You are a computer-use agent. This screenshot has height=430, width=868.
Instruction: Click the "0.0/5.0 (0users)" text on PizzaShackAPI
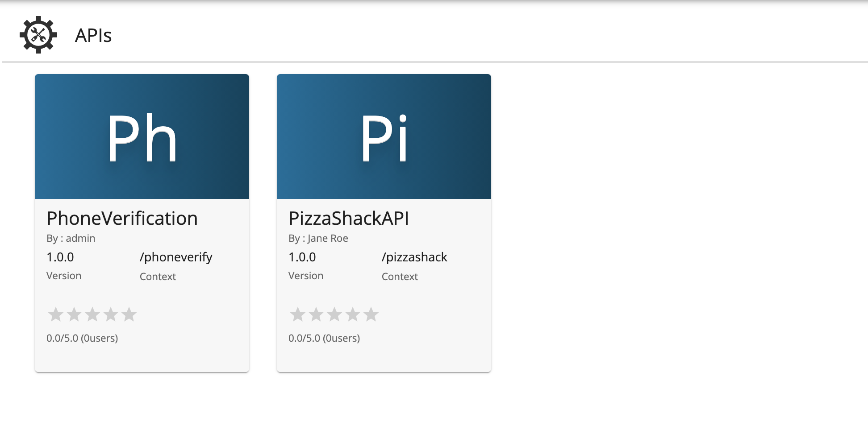(x=325, y=338)
